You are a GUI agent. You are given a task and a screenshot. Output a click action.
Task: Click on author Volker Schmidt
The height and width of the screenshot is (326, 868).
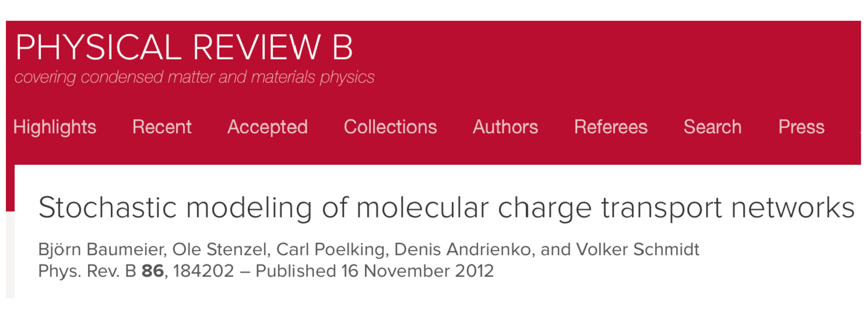tap(637, 249)
